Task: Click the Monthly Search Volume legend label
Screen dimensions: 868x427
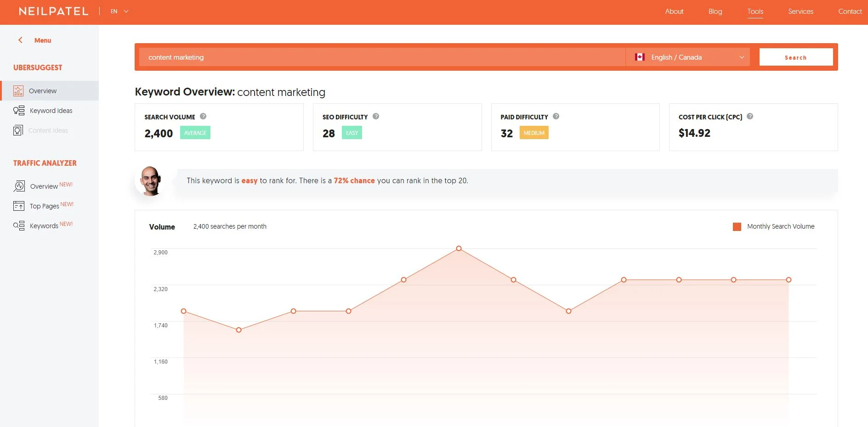Action: point(781,226)
